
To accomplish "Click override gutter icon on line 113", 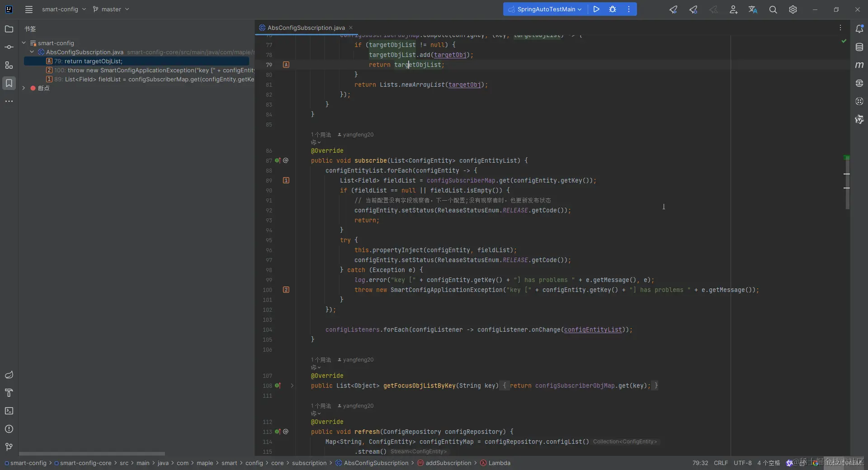I will [x=278, y=432].
